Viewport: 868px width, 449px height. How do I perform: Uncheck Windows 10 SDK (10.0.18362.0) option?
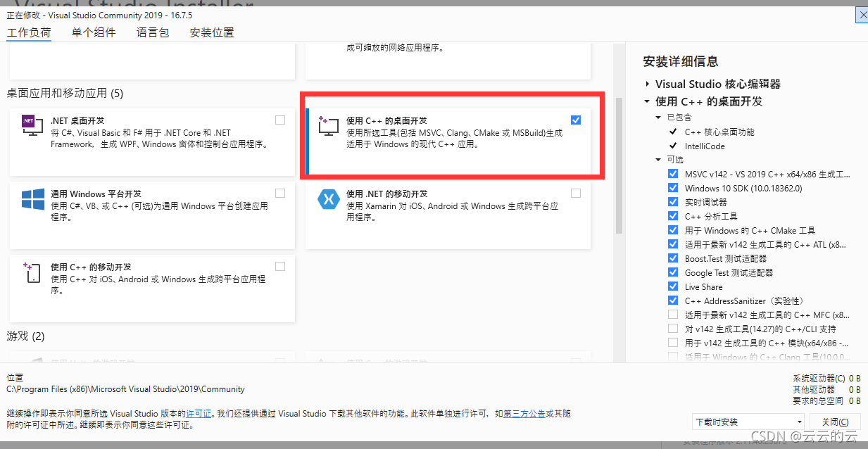pyautogui.click(x=673, y=188)
